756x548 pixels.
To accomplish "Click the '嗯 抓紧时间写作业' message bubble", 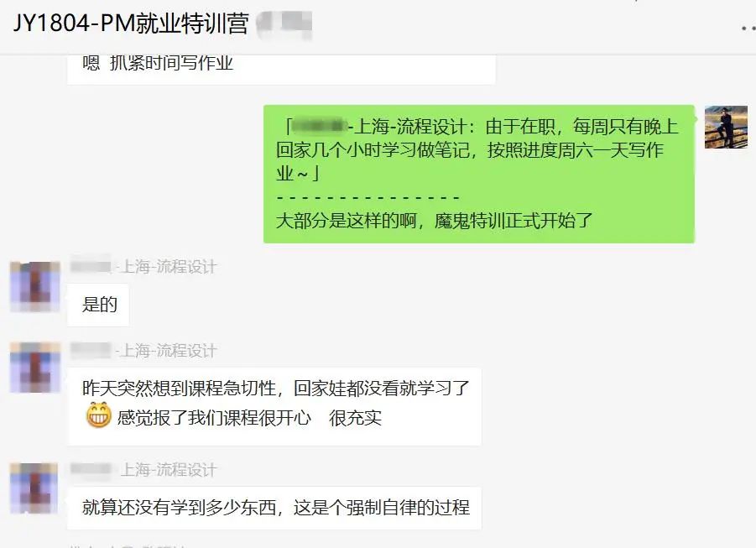I will 281,68.
